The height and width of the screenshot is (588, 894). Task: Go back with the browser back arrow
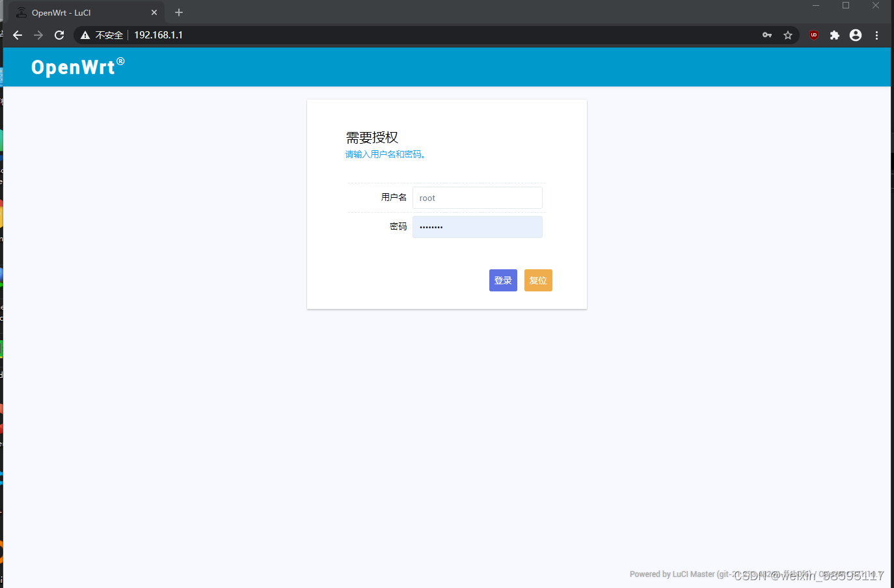[18, 35]
